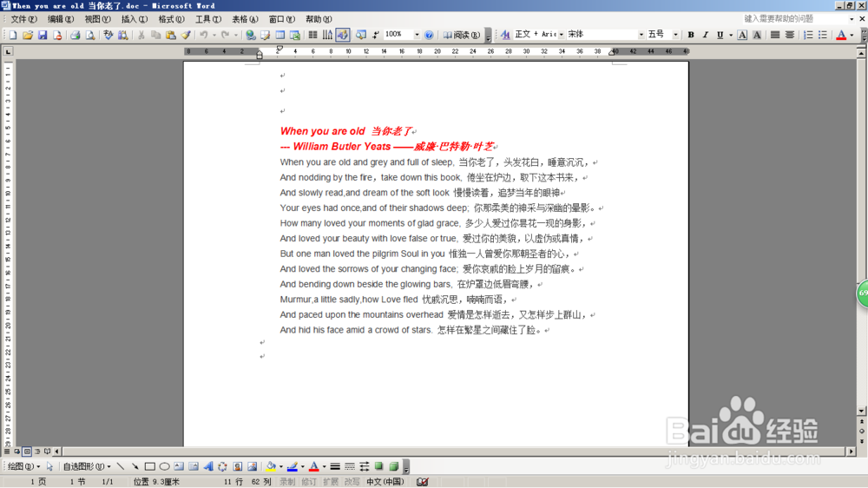Open 自选图形 AutoShapes dropdown
The height and width of the screenshot is (488, 868).
tap(86, 466)
